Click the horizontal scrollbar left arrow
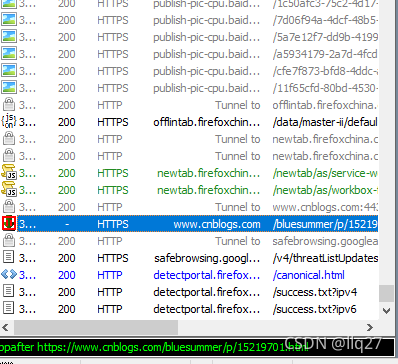The image size is (398, 364). pos(6,327)
